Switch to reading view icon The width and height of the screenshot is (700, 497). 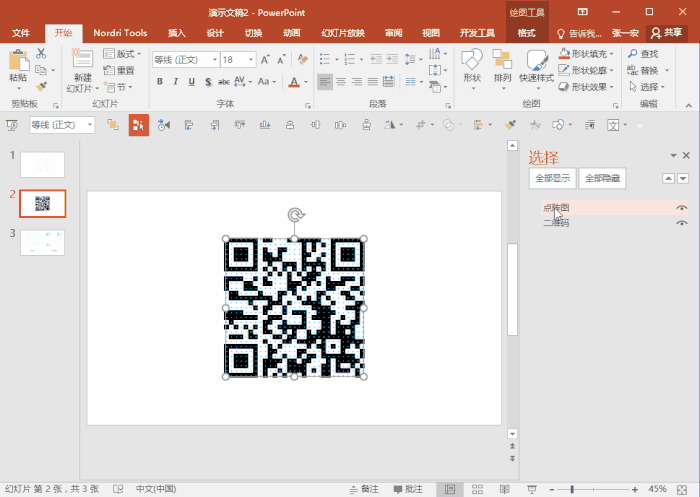(504, 489)
